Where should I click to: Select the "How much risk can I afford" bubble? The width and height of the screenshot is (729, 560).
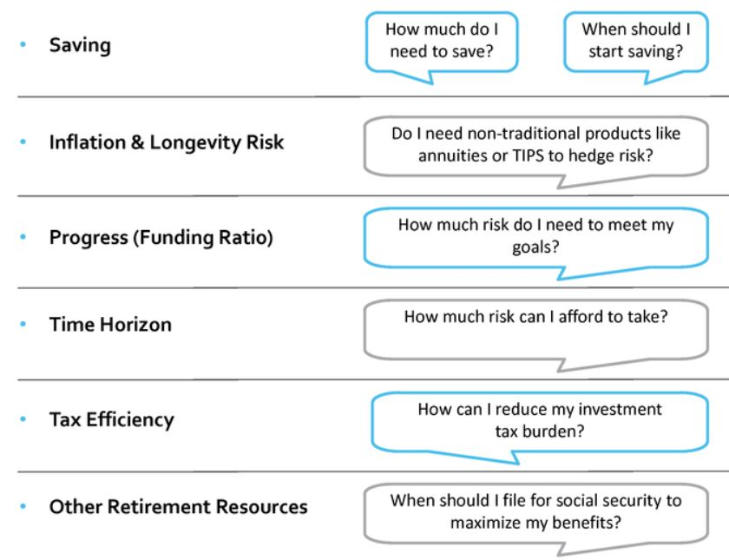[535, 324]
